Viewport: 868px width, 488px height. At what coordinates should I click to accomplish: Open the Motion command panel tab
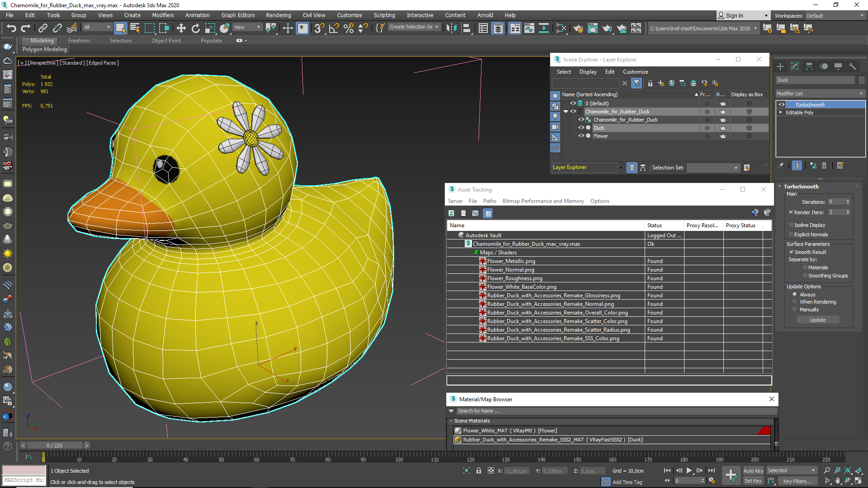click(x=824, y=66)
